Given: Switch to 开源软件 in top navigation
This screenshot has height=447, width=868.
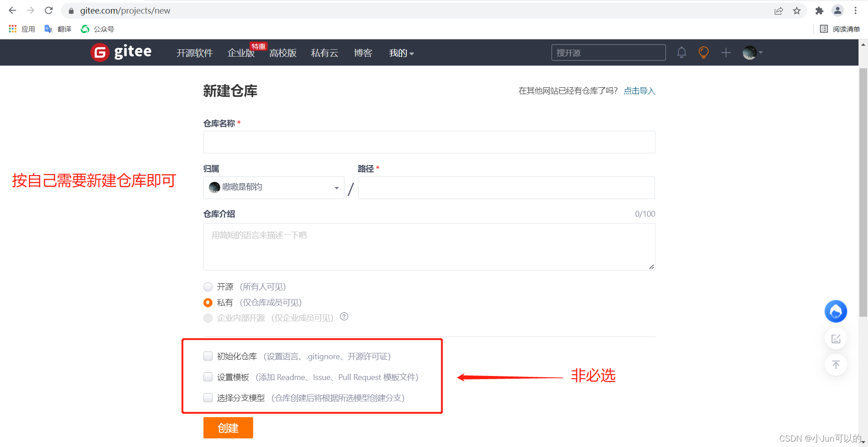Looking at the screenshot, I should [194, 53].
